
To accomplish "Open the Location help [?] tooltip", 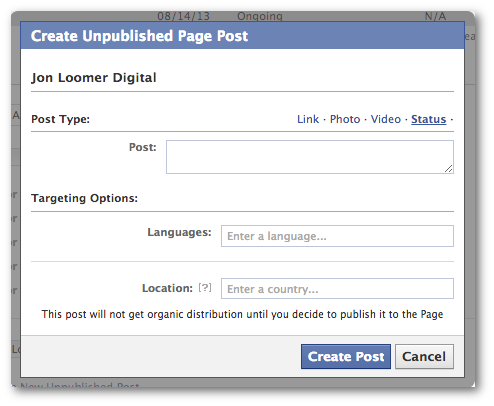I will [x=205, y=287].
